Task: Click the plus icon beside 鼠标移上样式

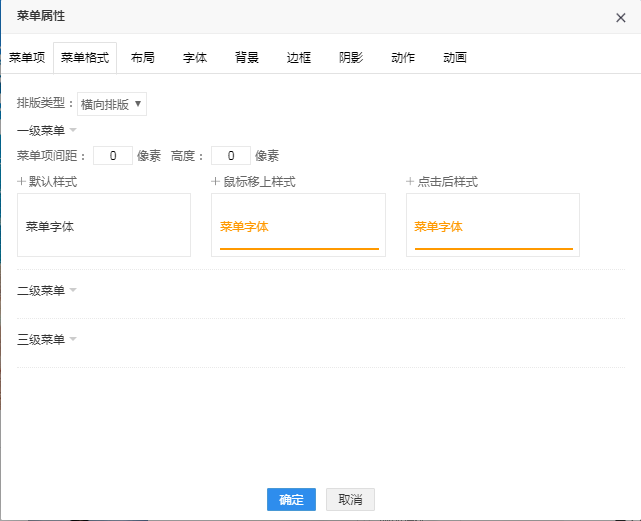Action: click(x=215, y=182)
